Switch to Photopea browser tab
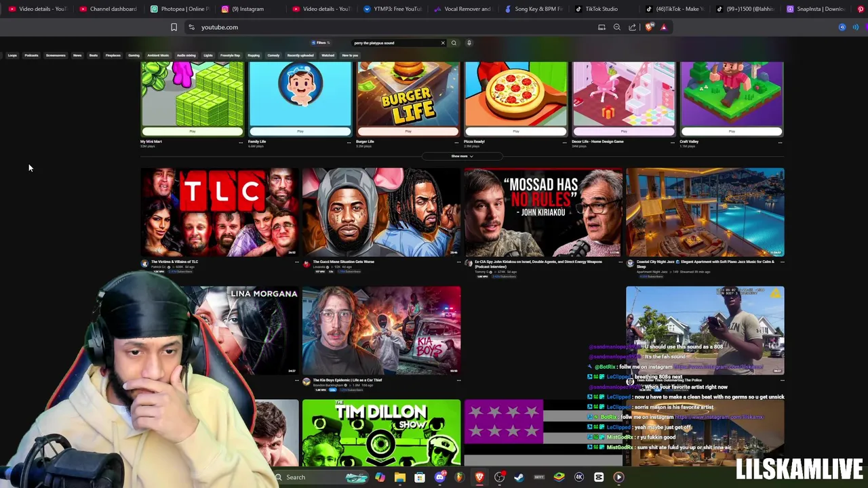The width and height of the screenshot is (868, 488). (180, 9)
